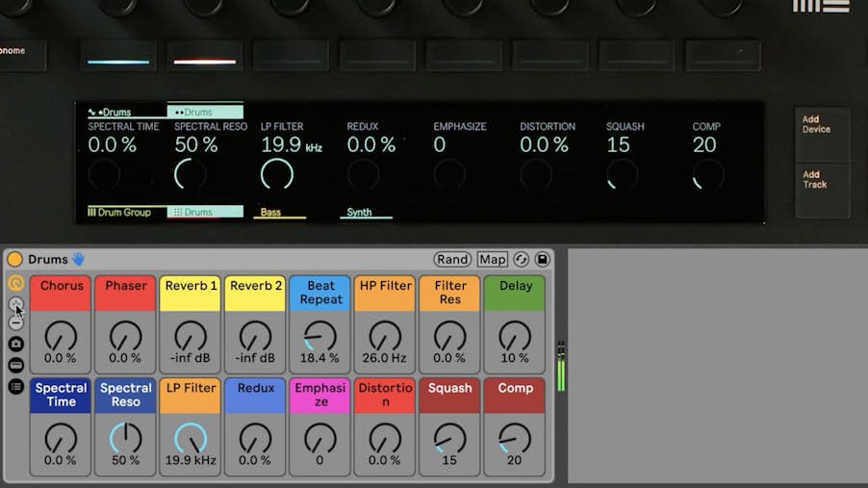The image size is (868, 488).
Task: Click the minus icon to remove macros
Action: point(15,323)
